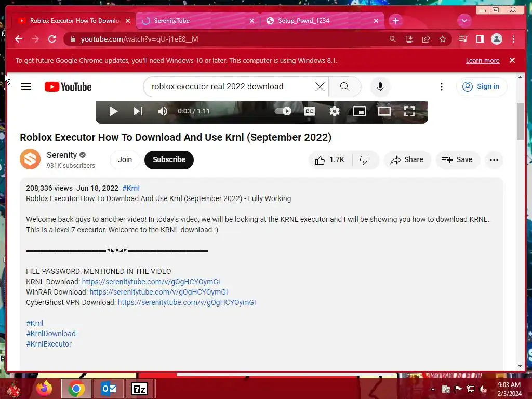Click the #Krnl hashtag beside the date
This screenshot has height=399, width=532.
(x=131, y=188)
